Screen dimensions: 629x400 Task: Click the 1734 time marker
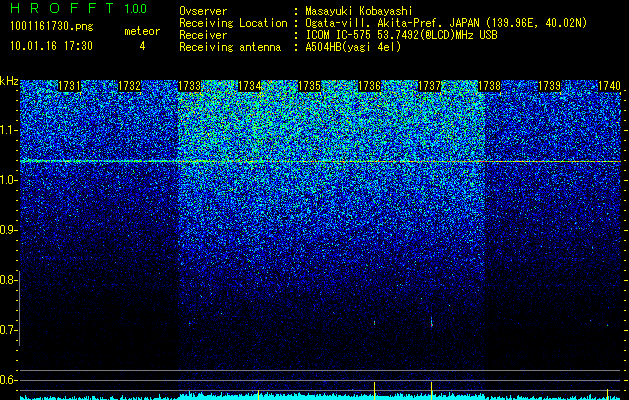click(250, 86)
